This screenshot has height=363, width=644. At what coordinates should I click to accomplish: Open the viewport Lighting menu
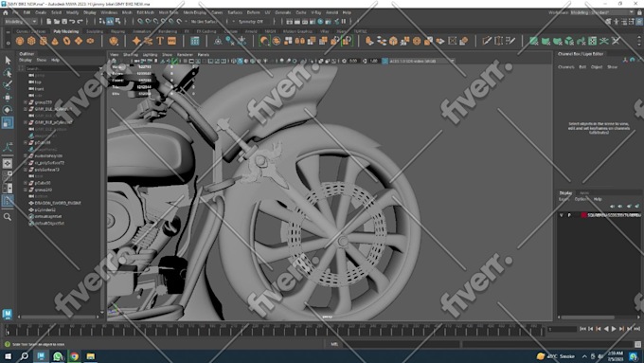[x=150, y=55]
